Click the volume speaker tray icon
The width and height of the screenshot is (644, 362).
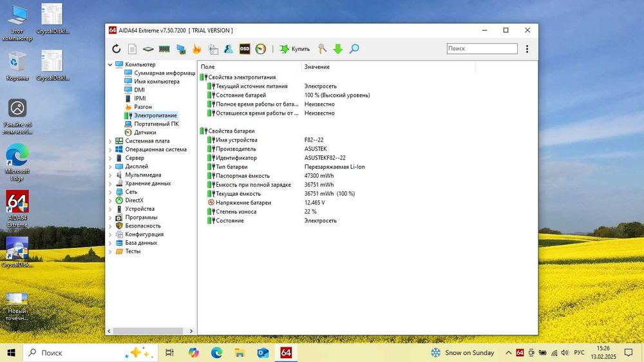(x=565, y=352)
